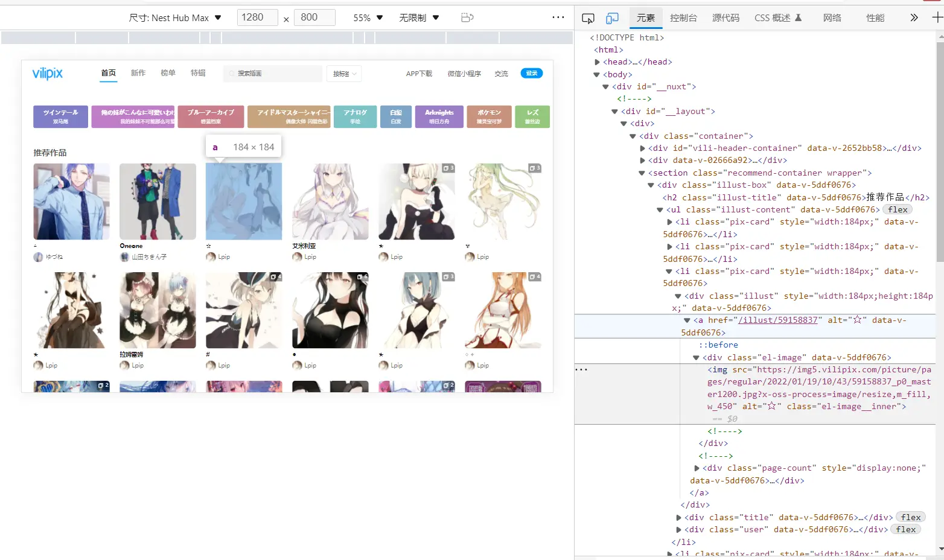
Task: Select the 白髪 tag card
Action: 396,116
